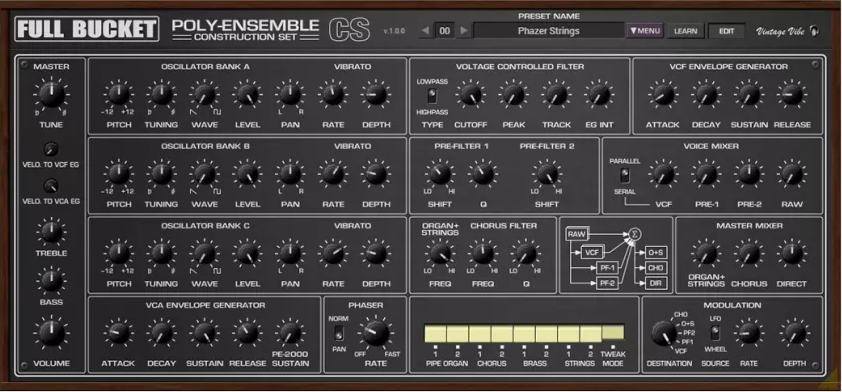Image resolution: width=842 pixels, height=392 pixels.
Task: Click Oscillator Bank B Pan knob
Action: 290,174
